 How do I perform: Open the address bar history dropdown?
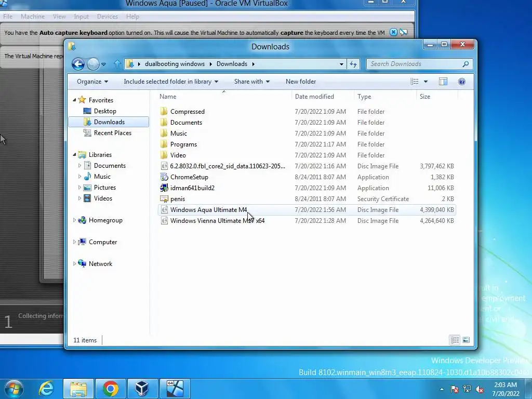(x=341, y=64)
